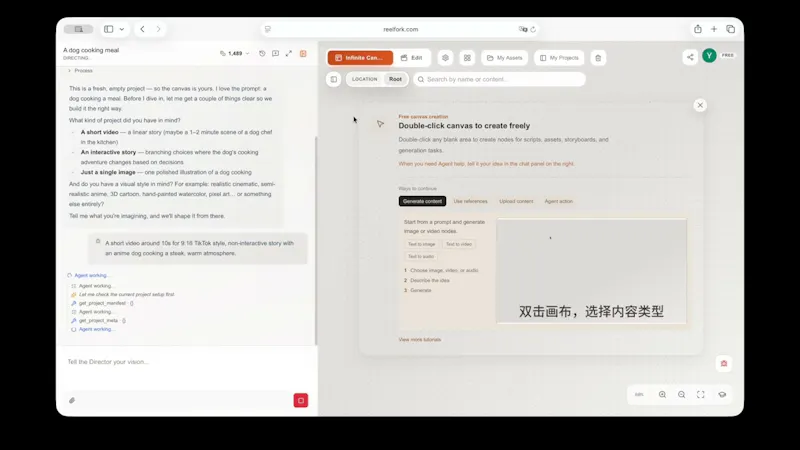This screenshot has width=800, height=450.
Task: Focus the Search by name or content field
Action: pyautogui.click(x=499, y=80)
